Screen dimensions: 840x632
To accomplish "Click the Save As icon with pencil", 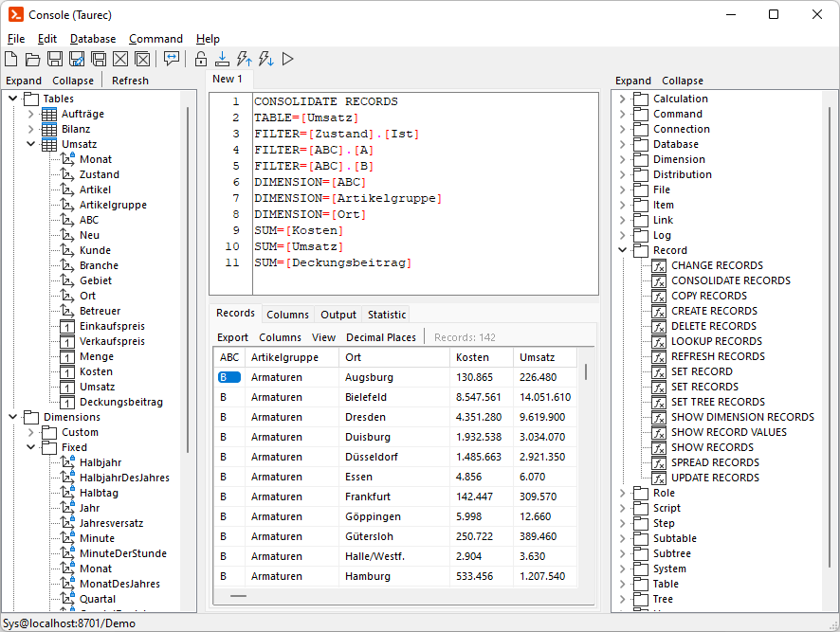I will pos(77,59).
